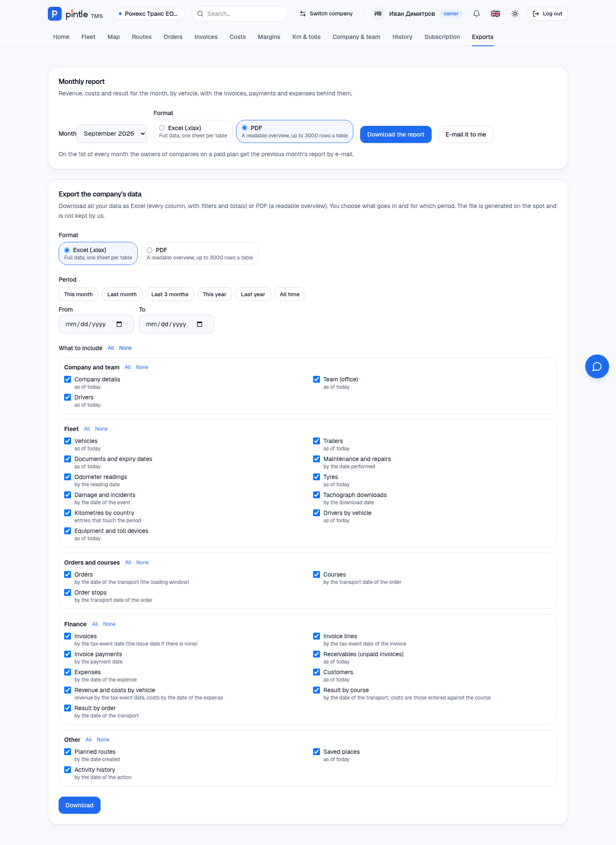
Task: Click the To date field
Action: [x=177, y=324]
